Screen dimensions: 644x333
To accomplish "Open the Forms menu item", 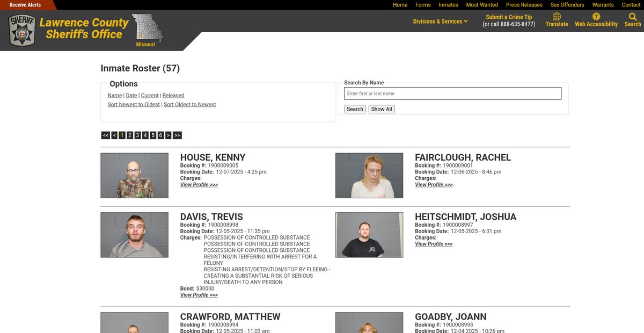I will [423, 5].
